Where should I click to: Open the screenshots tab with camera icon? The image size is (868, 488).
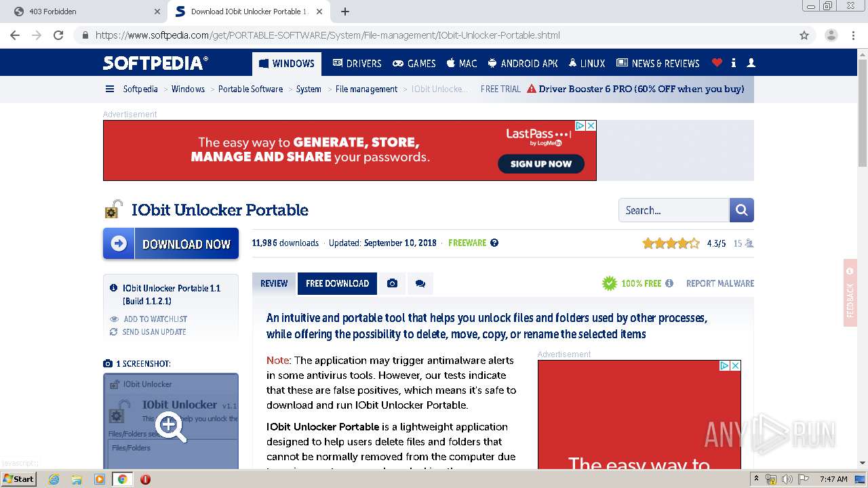click(x=392, y=283)
